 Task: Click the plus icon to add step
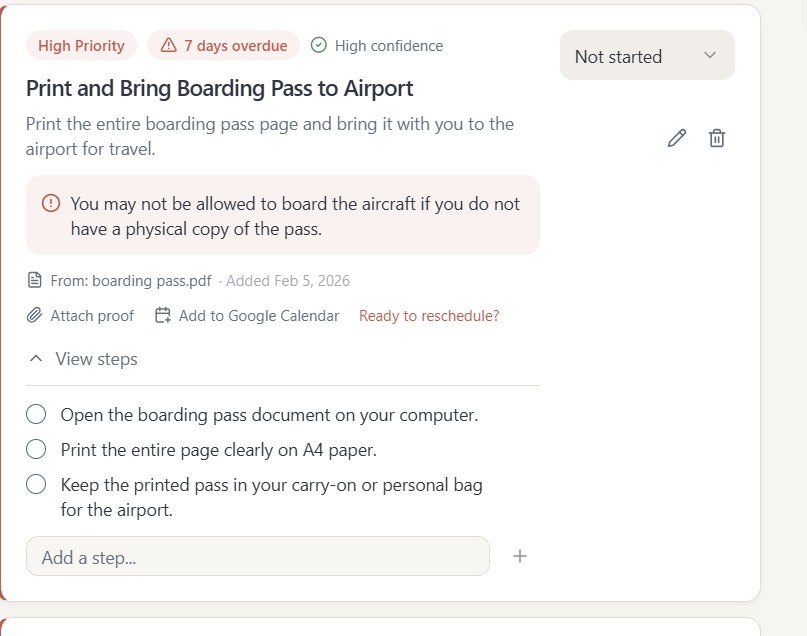[520, 556]
